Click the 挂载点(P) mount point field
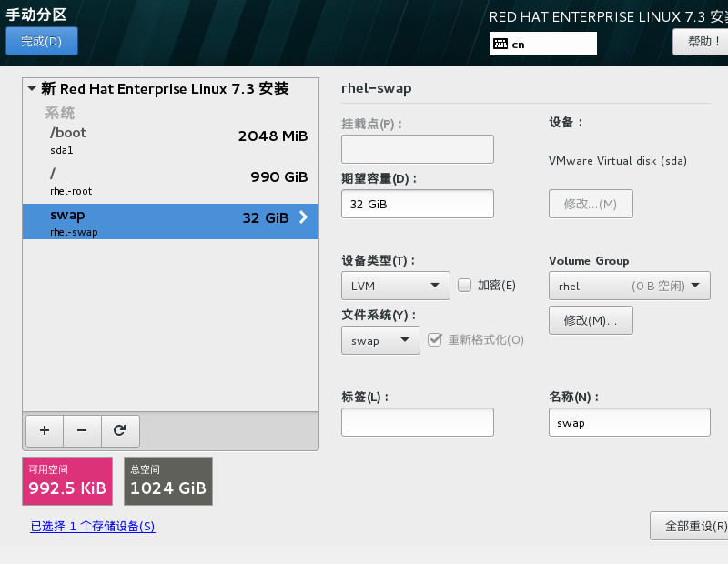 click(x=418, y=149)
